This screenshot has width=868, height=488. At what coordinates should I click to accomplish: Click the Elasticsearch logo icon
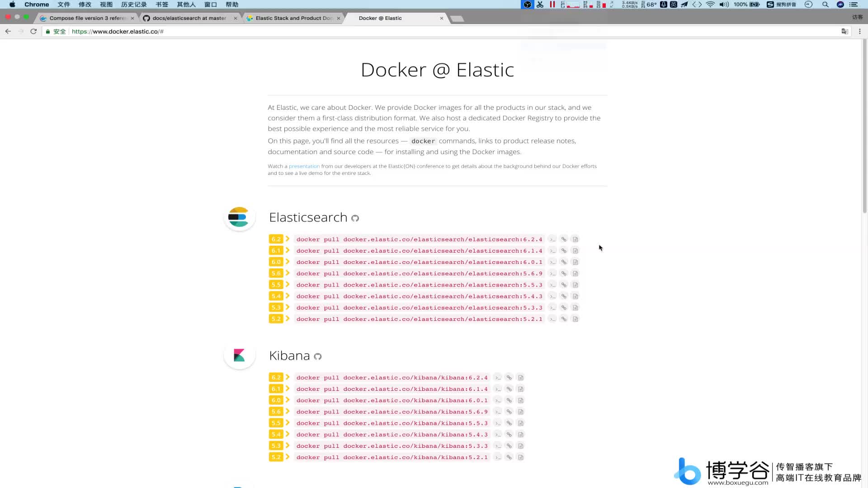coord(238,217)
